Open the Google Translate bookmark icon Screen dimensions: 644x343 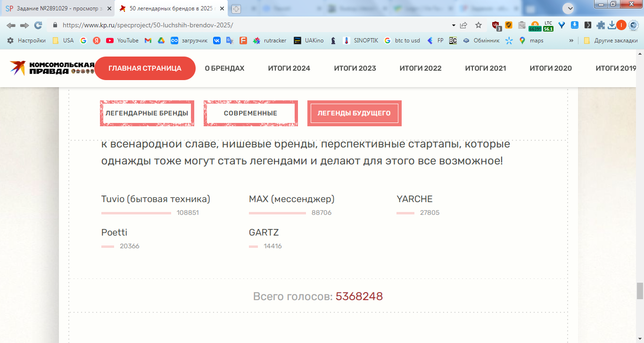point(230,41)
